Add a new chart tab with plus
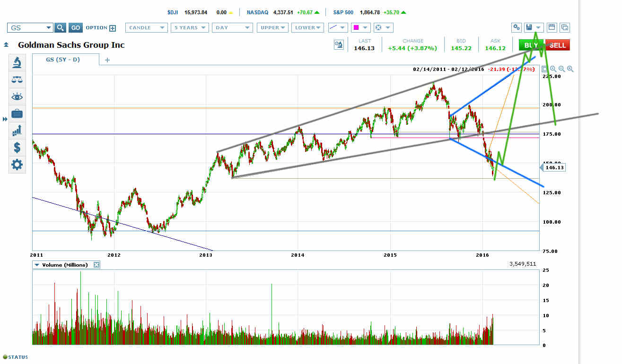The width and height of the screenshot is (622, 364). point(107,60)
